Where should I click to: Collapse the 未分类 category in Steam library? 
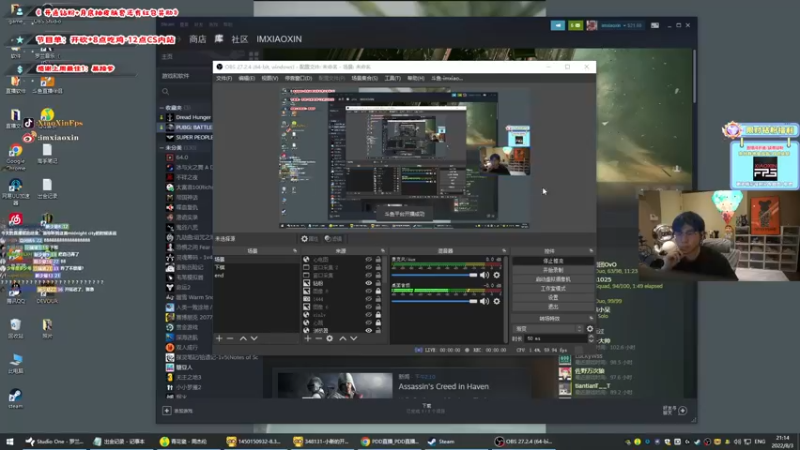[162, 147]
